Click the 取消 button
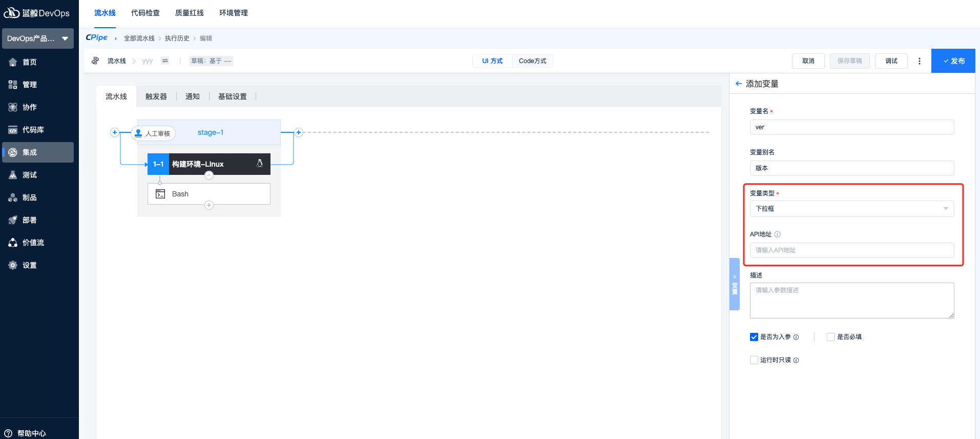The width and height of the screenshot is (980, 439). [x=808, y=61]
